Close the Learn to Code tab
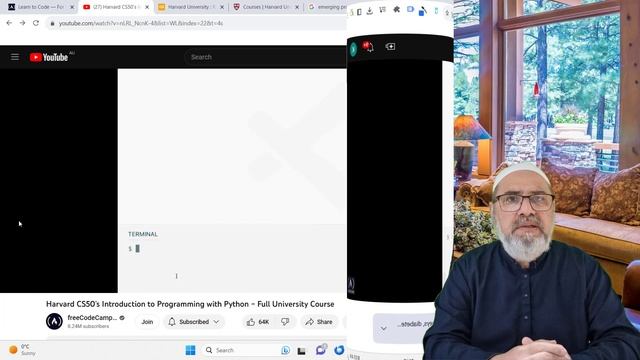This screenshot has width=640, height=360. point(72,7)
